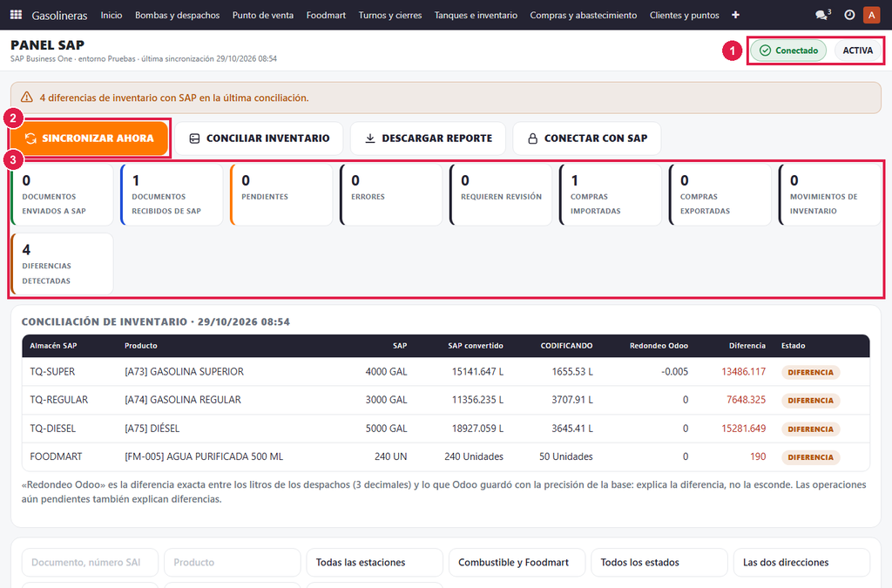Expand the Las dos direcciones dropdown
Screen dimensions: 892x588
(x=801, y=563)
